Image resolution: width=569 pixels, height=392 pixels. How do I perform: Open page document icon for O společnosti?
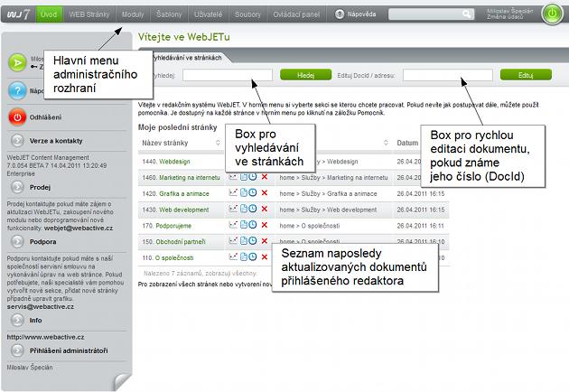(244, 257)
